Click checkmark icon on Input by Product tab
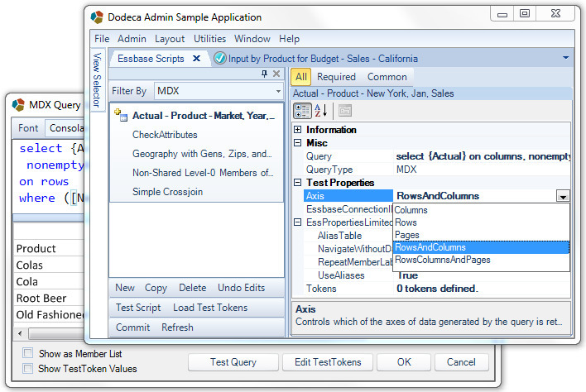The image size is (586, 392). tap(220, 58)
